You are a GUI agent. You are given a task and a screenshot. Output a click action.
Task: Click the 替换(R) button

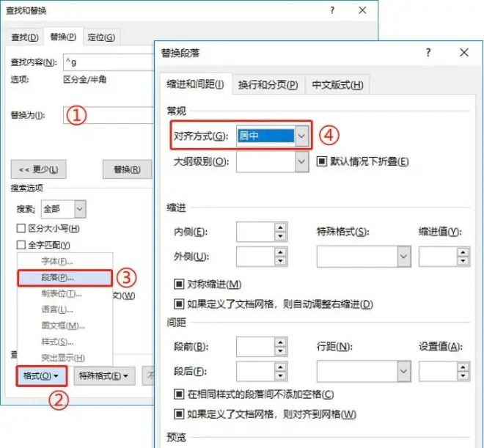127,169
